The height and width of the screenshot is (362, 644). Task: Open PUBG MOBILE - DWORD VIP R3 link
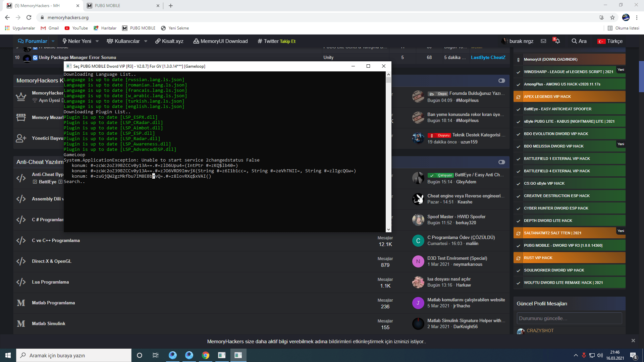tap(569, 245)
